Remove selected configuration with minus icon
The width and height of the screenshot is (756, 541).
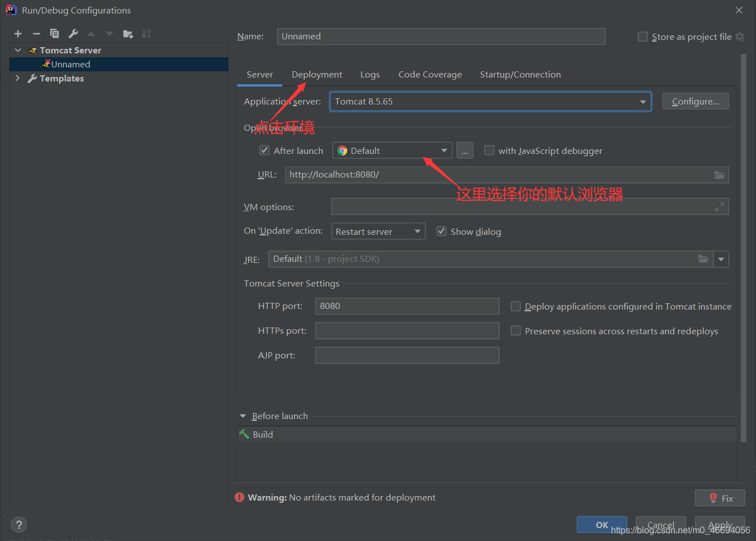[37, 34]
